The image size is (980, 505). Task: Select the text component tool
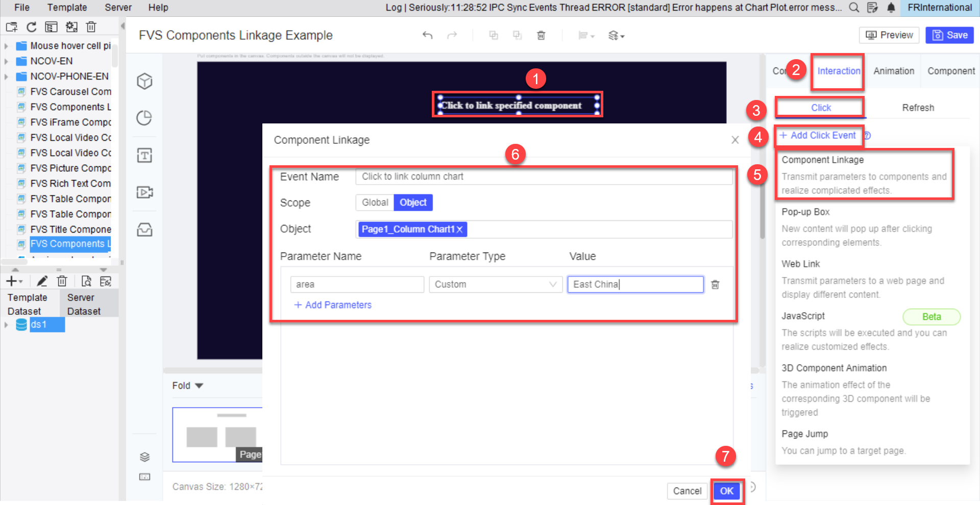(144, 155)
